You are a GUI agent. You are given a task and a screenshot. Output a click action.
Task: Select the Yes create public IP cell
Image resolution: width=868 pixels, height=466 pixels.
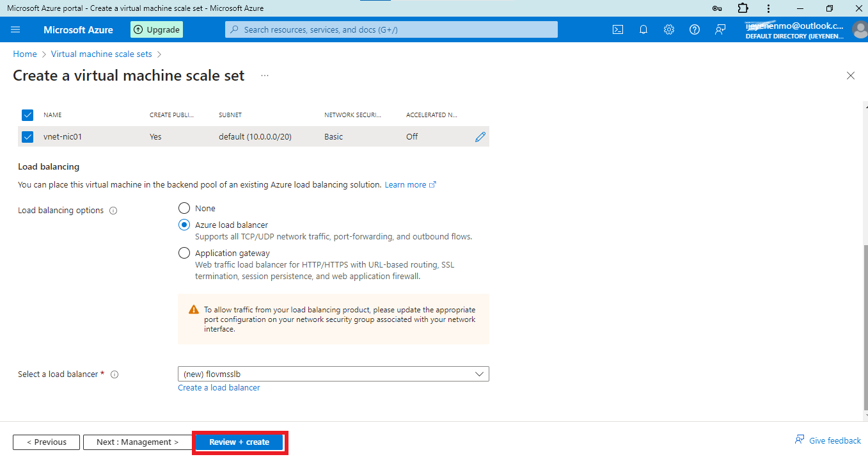pos(155,137)
